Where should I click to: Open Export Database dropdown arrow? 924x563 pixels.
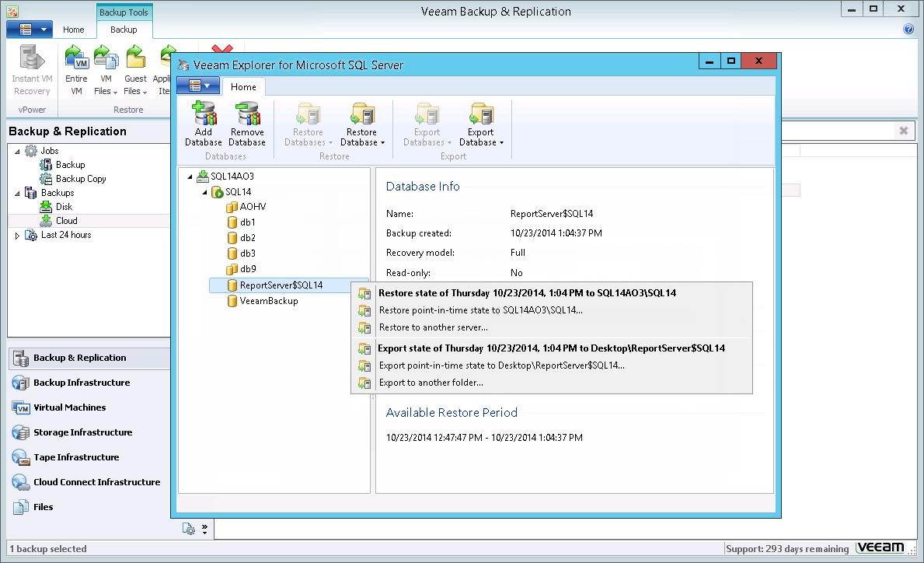point(501,142)
